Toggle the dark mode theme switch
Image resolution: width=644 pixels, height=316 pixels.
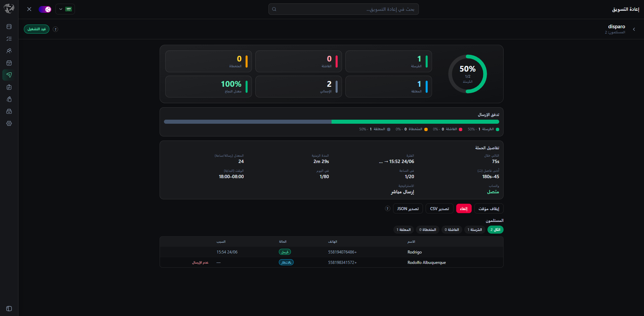coord(45,9)
